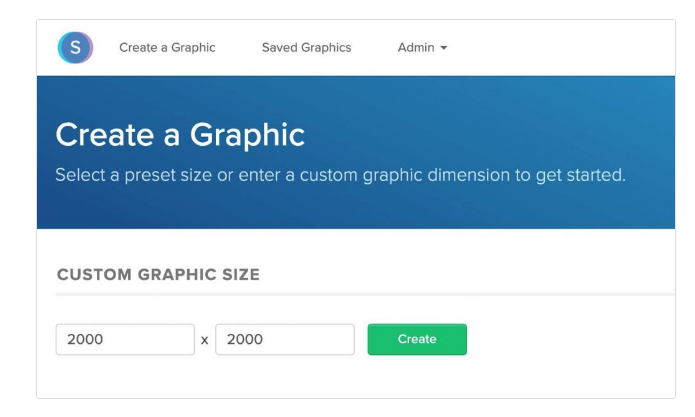
Task: Click the large Create a Graphic banner heading
Action: point(180,135)
